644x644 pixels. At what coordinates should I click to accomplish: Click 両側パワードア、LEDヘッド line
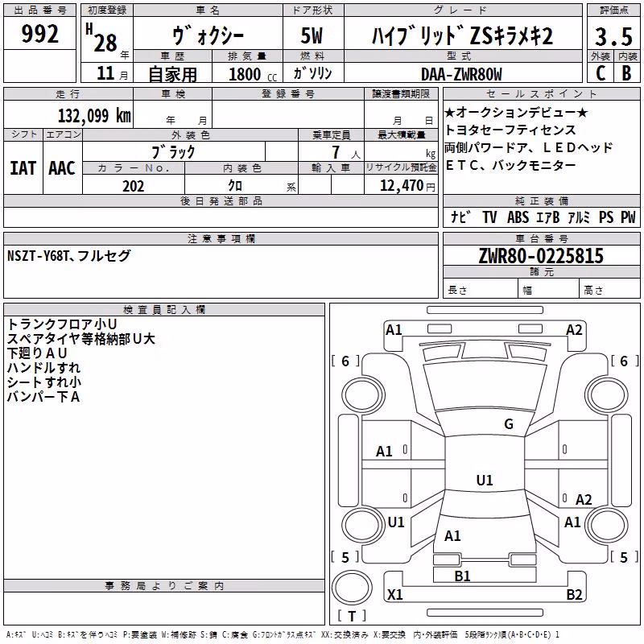529,147
